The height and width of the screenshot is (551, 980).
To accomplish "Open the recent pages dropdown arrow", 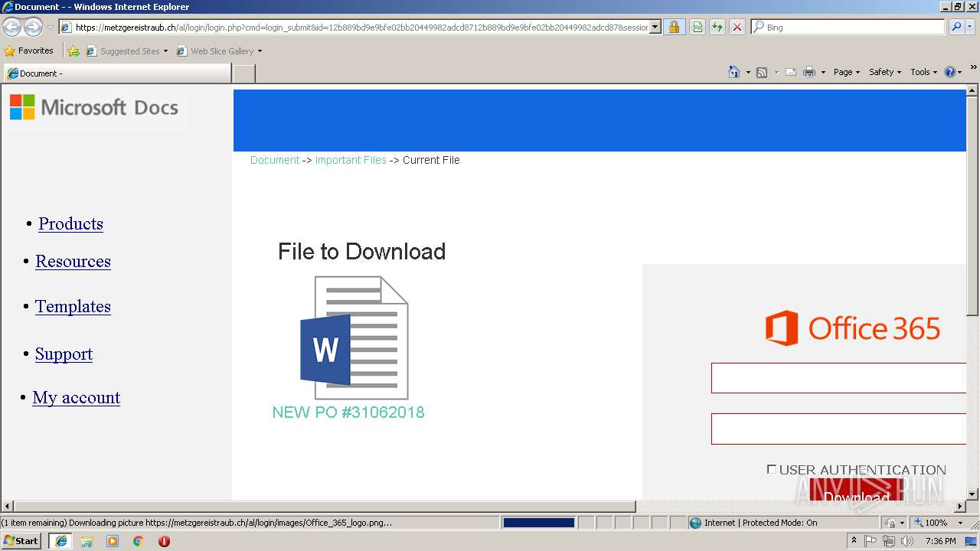I will coord(50,27).
